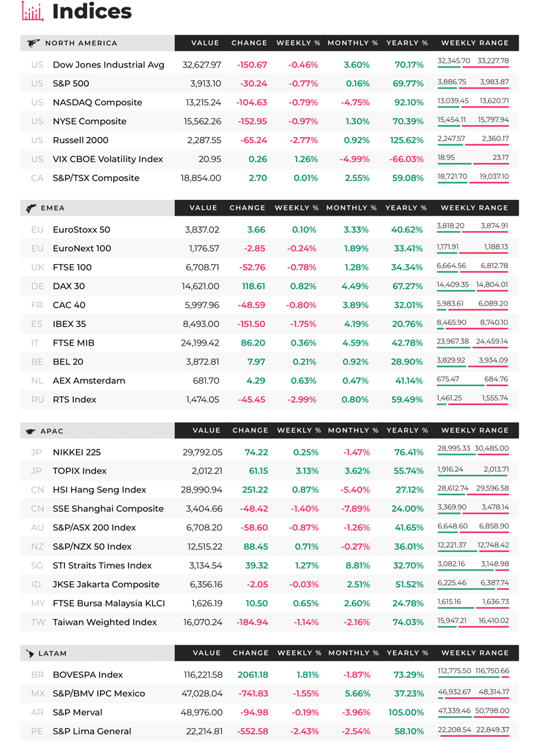This screenshot has width=534, height=756.
Task: Sort EMEA table by YEARLY % header
Action: (x=405, y=208)
